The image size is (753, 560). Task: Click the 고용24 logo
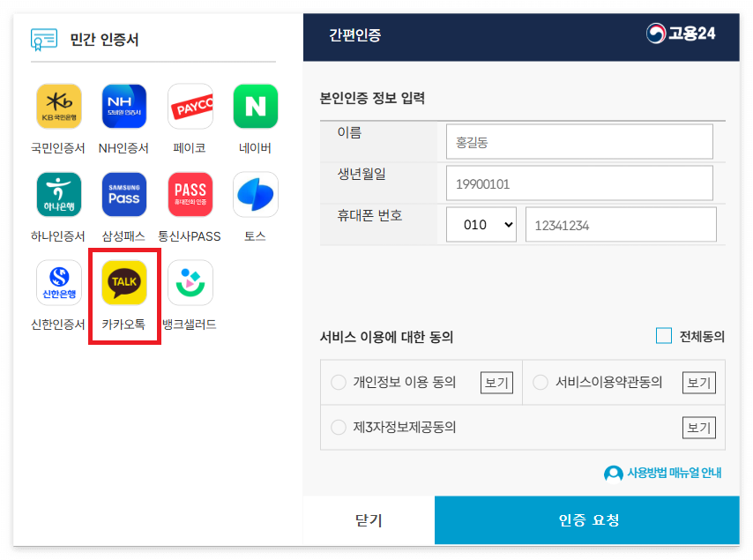(x=681, y=34)
